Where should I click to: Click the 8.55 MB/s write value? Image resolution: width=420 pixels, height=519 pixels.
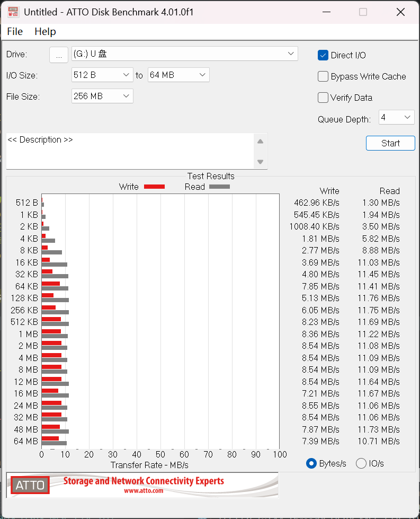320,406
